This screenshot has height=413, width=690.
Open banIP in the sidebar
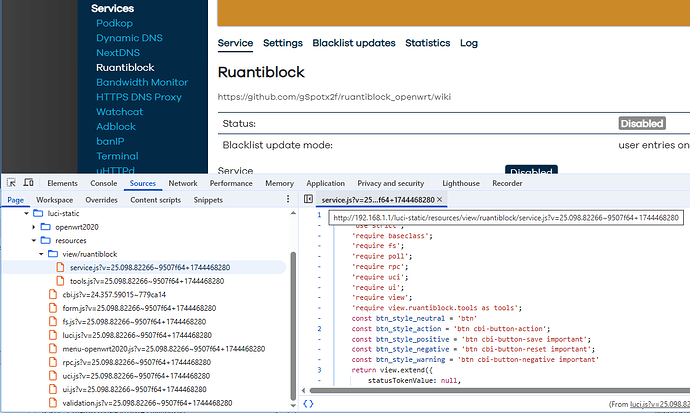coord(110,142)
